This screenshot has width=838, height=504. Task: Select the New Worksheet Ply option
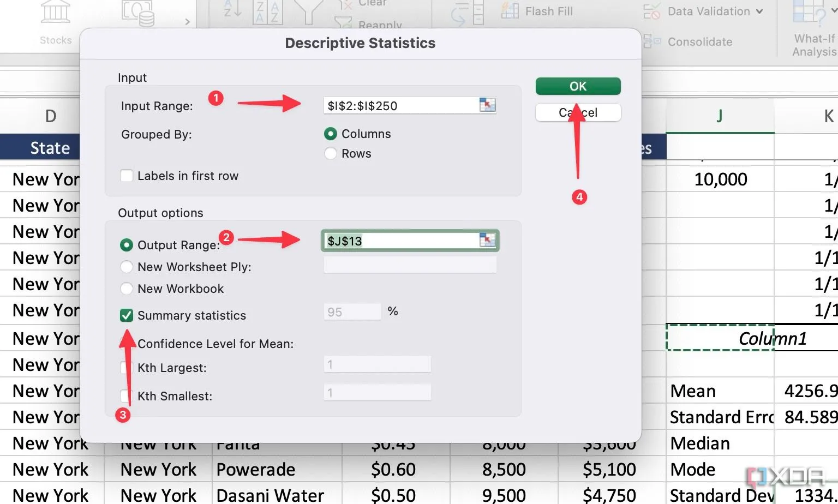point(127,267)
